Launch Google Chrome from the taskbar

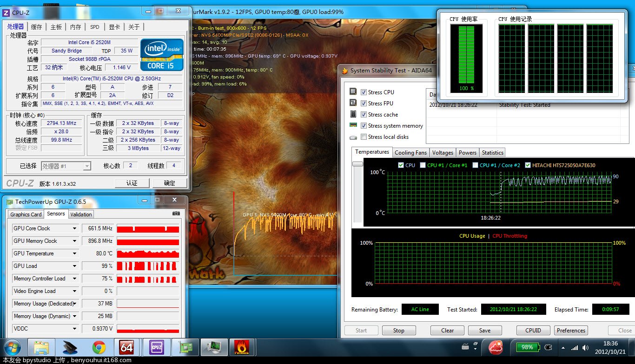pos(99,347)
